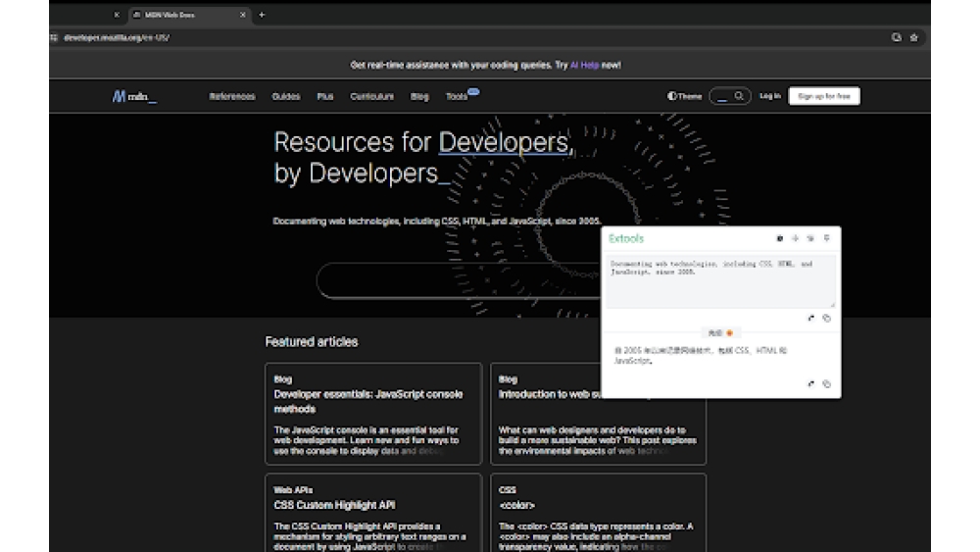The height and width of the screenshot is (552, 980).
Task: Open the JavaScript console methods article
Action: coord(368,401)
